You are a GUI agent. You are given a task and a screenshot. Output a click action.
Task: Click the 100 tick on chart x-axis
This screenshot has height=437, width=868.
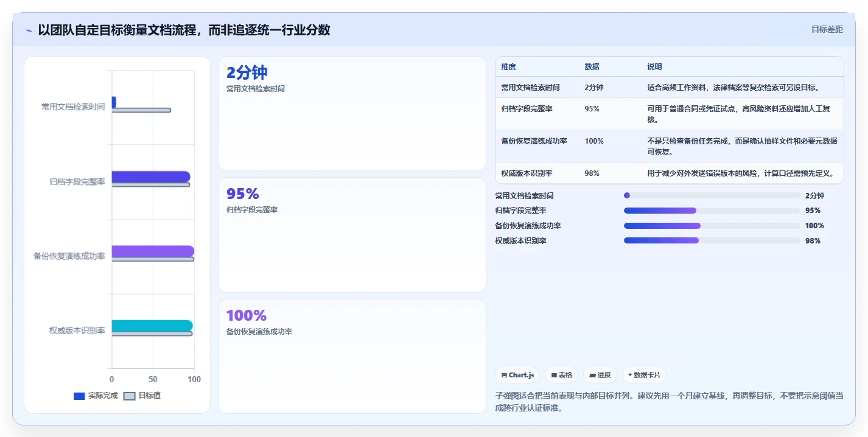[194, 379]
